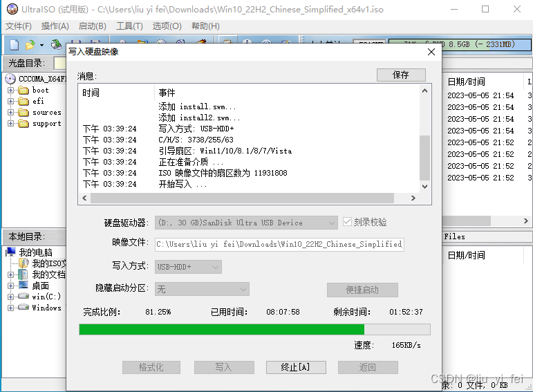Expand the 我的文档 tree node

coord(10,274)
